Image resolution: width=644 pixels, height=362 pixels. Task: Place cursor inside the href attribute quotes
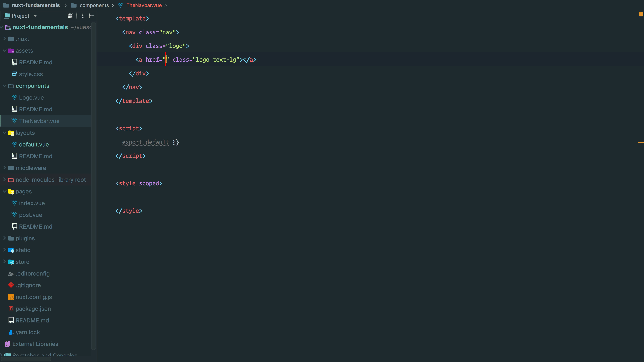(x=166, y=60)
